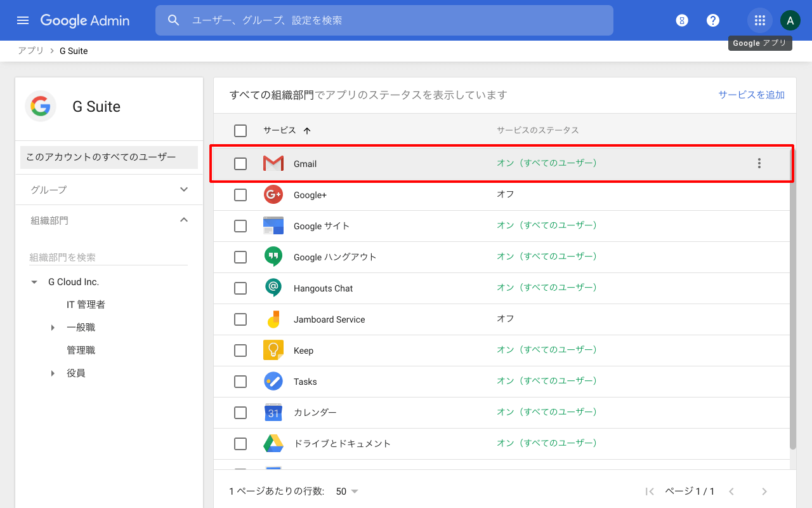812x508 pixels.
Task: Open the hourglass tasks icon
Action: point(682,20)
